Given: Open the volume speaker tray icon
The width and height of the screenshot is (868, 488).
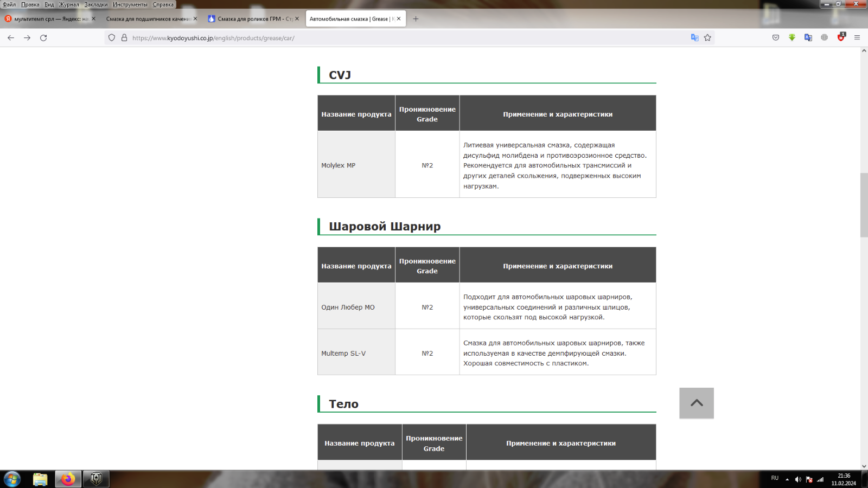Looking at the screenshot, I should (798, 479).
